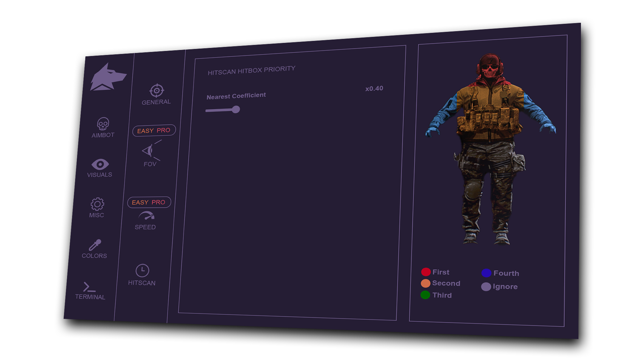Viewport: 644px width, 362px height.
Task: Switch Speed mode to PRO
Action: tap(158, 202)
